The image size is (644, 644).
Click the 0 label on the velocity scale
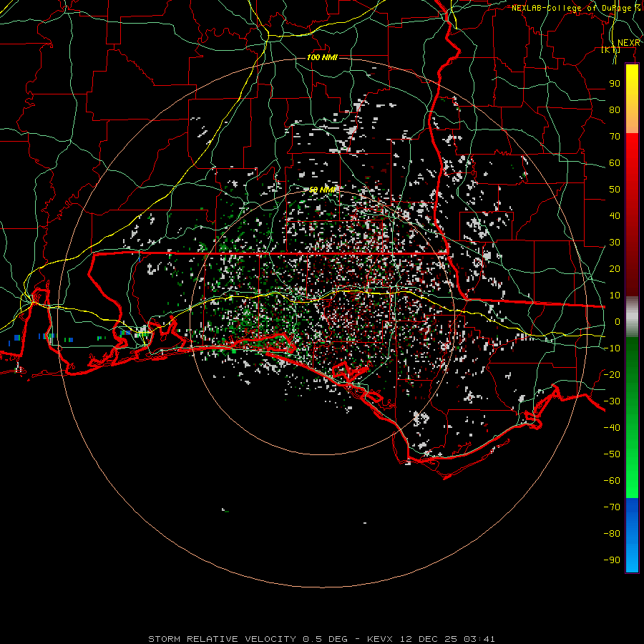618,322
